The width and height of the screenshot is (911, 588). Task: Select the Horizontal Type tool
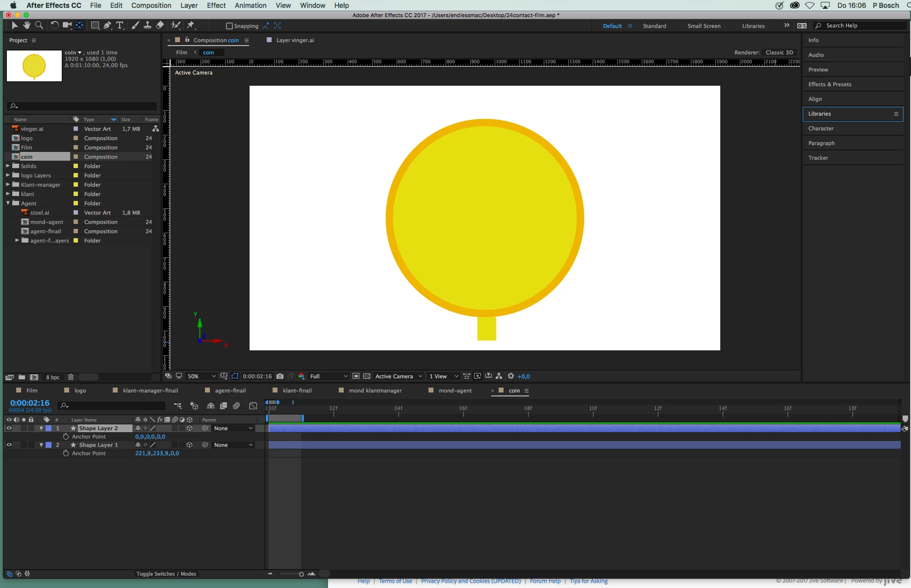(x=120, y=25)
